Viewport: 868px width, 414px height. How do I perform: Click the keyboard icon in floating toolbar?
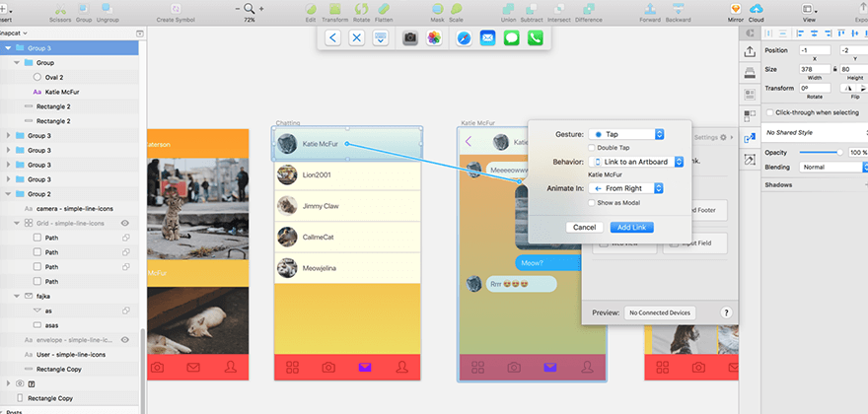tap(381, 37)
